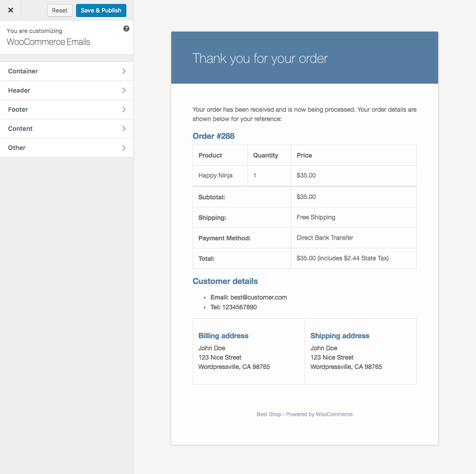The image size is (476, 474).
Task: Click the Tel: 1234567890 line
Action: click(x=234, y=307)
